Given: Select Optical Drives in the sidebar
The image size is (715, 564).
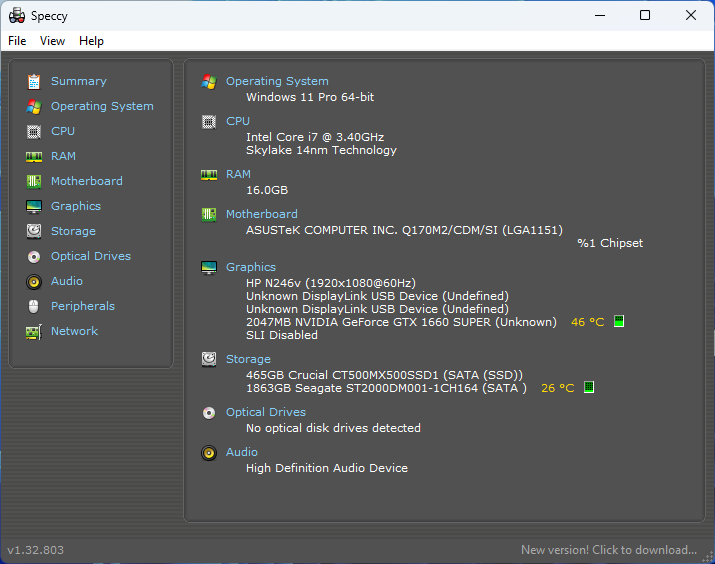Looking at the screenshot, I should click(x=91, y=256).
